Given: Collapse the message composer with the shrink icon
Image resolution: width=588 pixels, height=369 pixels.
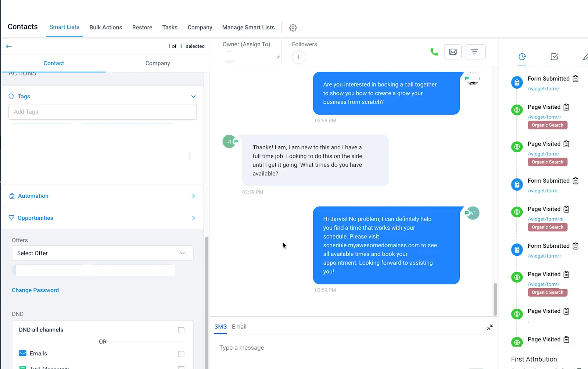Looking at the screenshot, I should [490, 327].
